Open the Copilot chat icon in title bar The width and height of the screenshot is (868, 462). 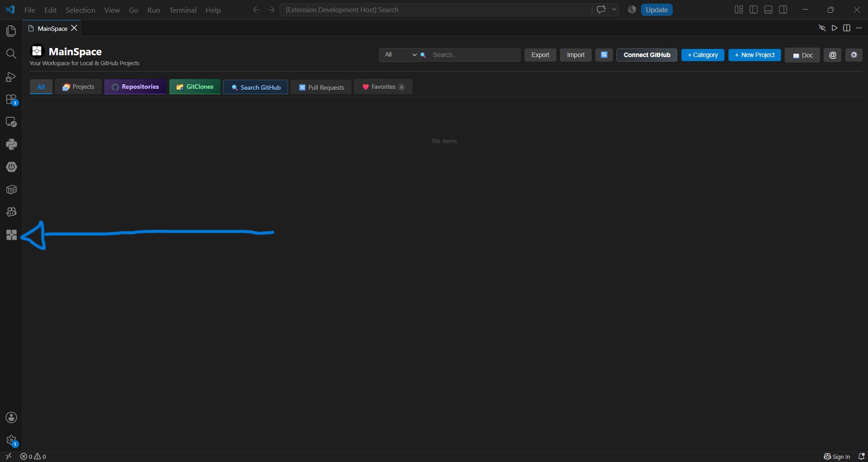(601, 10)
